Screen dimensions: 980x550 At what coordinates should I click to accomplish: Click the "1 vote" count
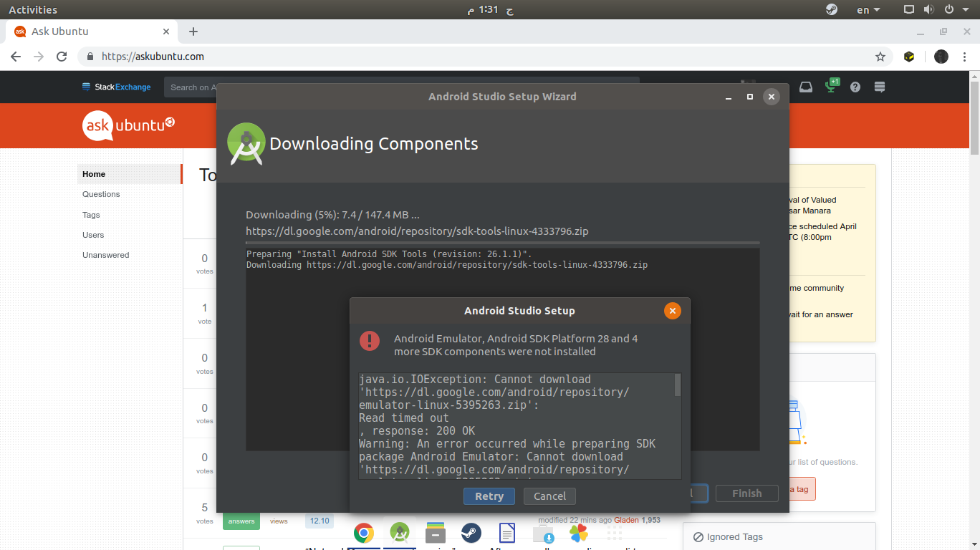pyautogui.click(x=205, y=314)
